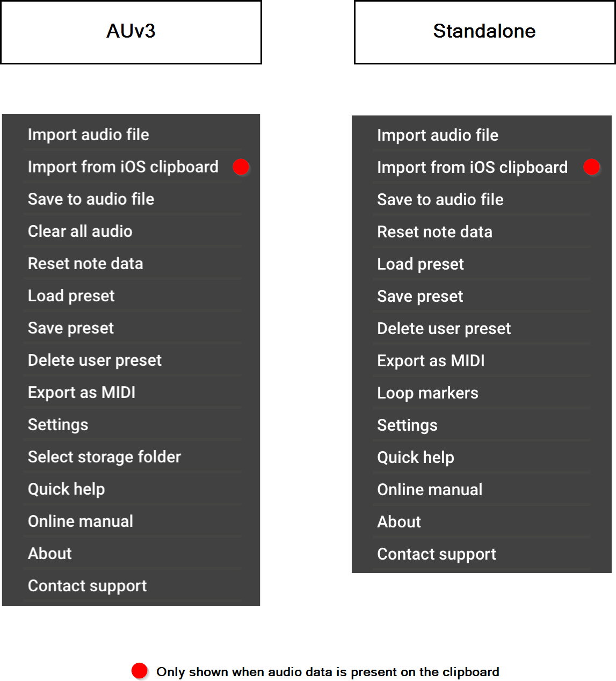Click About in Standalone menu
Image resolution: width=616 pixels, height=681 pixels.
pos(399,522)
